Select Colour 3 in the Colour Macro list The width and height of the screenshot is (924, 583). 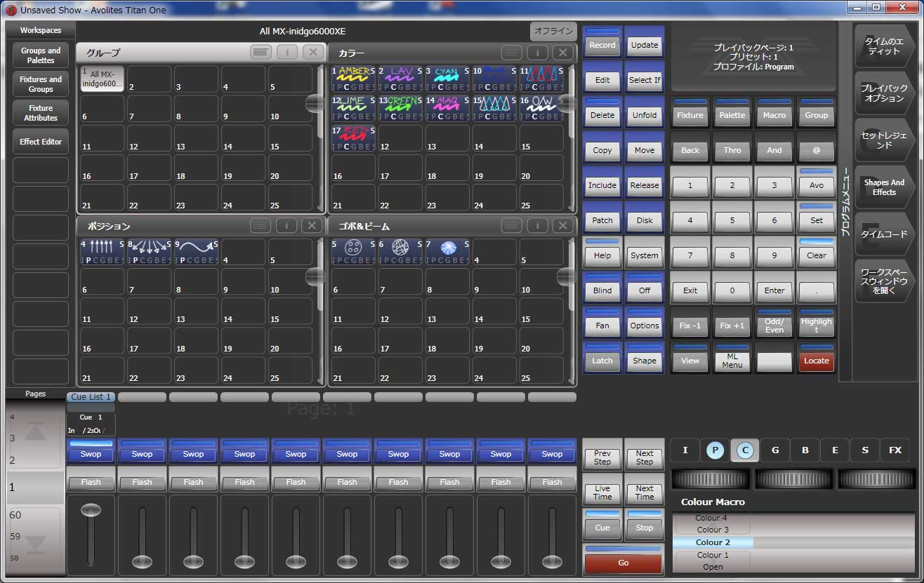[x=712, y=530]
